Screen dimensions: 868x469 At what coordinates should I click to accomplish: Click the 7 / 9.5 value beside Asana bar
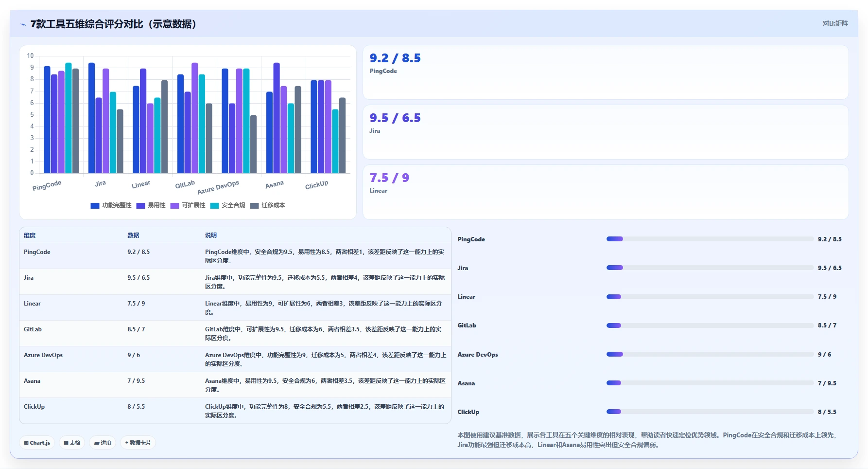827,383
